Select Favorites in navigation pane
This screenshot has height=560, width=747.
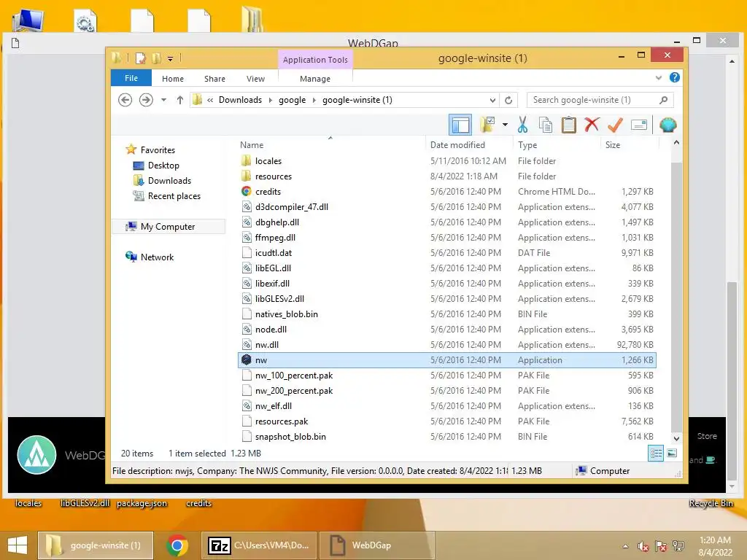[x=158, y=150]
